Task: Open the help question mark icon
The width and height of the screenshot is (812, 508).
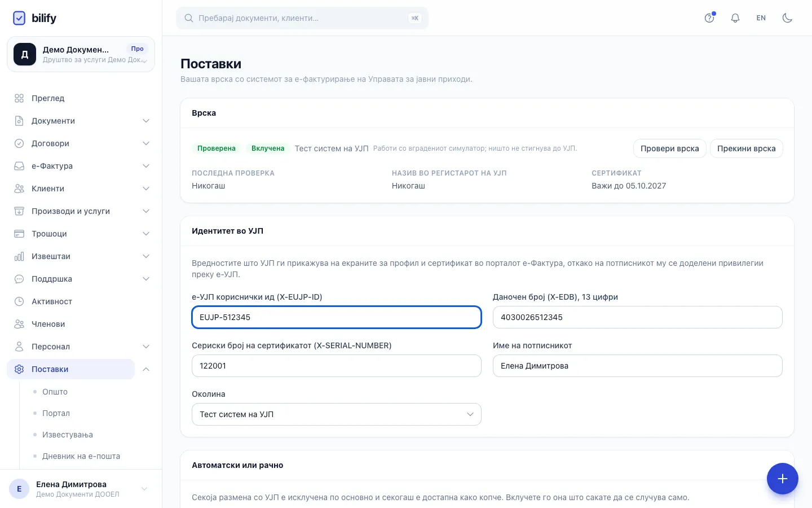Action: (709, 18)
